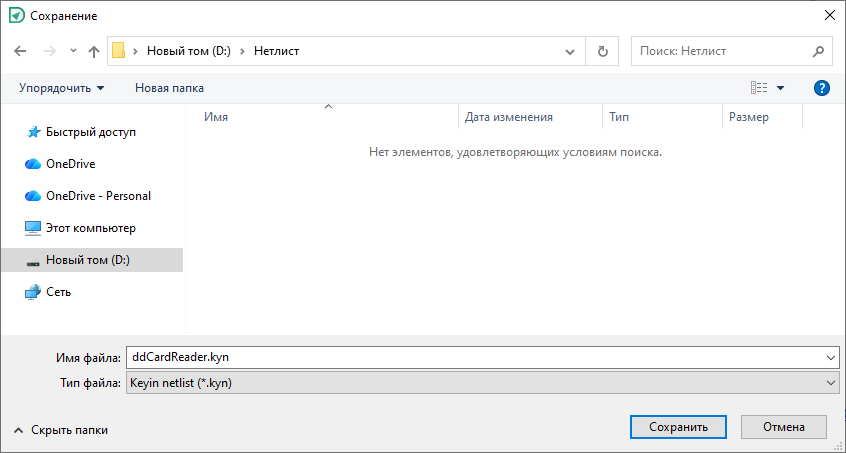The image size is (846, 453).
Task: Open the Упорядочить menu
Action: point(61,88)
